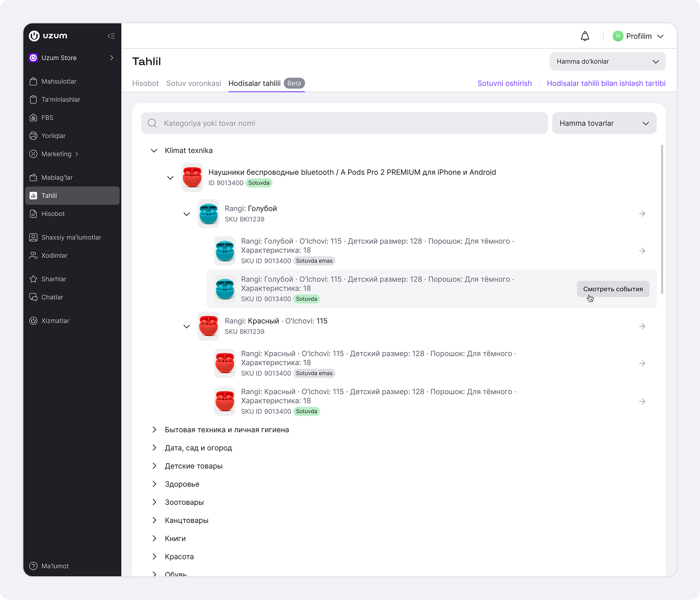
Task: Expand Красота category
Action: (154, 556)
